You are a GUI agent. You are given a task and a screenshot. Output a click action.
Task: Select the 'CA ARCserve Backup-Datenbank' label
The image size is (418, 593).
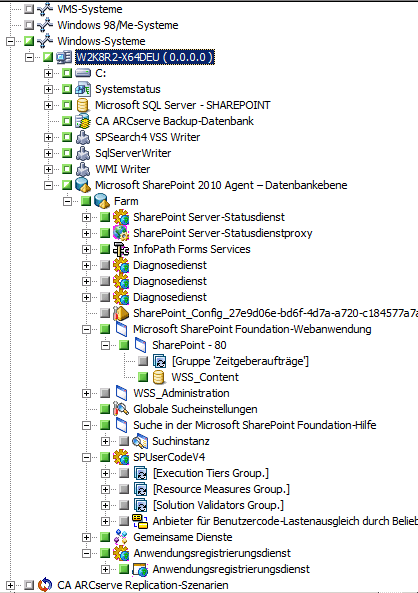coord(174,121)
